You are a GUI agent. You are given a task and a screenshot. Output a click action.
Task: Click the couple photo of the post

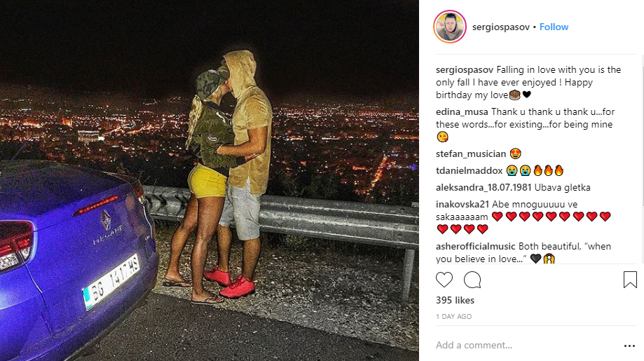click(210, 180)
